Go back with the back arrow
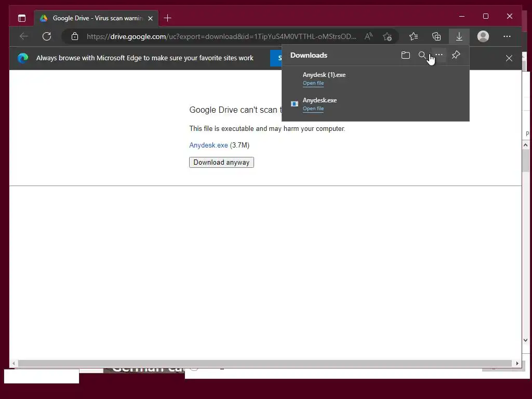This screenshot has width=532, height=399. pos(24,36)
